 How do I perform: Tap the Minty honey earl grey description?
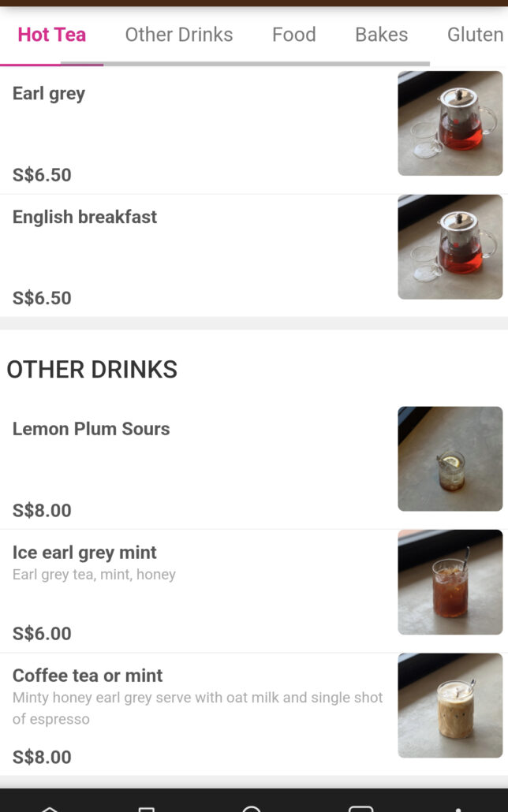coord(197,708)
